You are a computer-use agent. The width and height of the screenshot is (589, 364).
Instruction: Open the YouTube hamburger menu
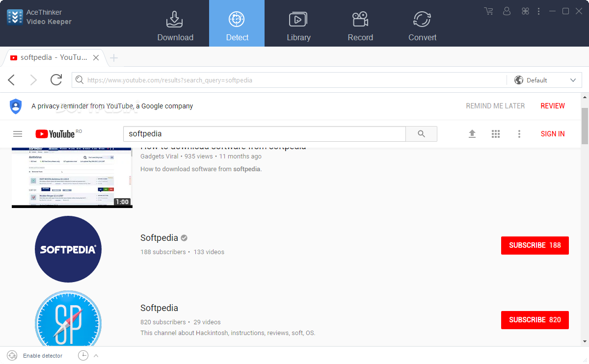[x=18, y=134]
